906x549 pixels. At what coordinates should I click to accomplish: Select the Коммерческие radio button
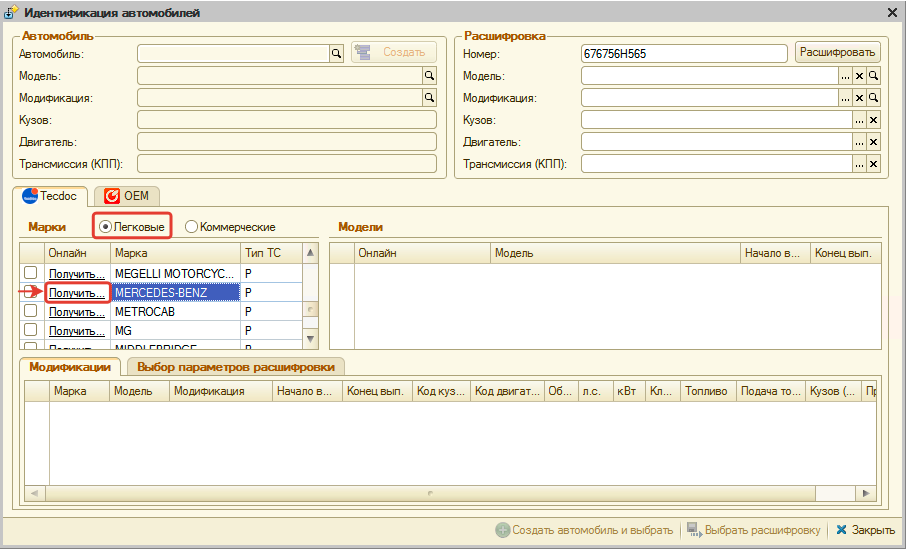pos(192,227)
